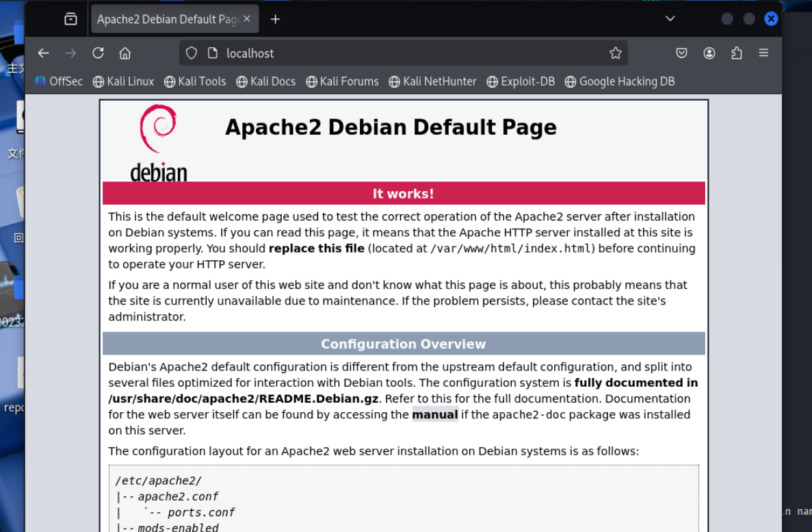This screenshot has width=812, height=532.
Task: Select the Apache2 Debian Default Page tab
Action: (174, 19)
